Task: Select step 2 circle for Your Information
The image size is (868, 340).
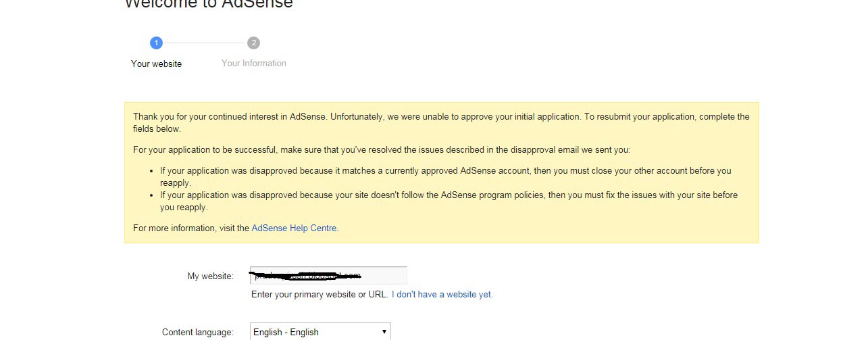Action: tap(253, 43)
